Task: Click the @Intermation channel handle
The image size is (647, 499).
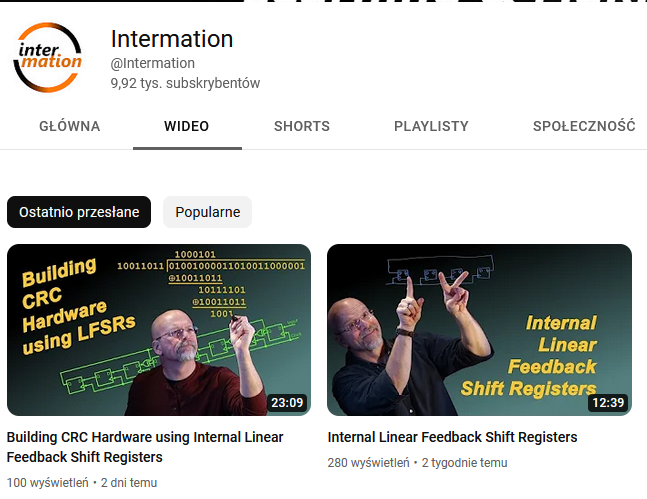Action: click(x=153, y=63)
